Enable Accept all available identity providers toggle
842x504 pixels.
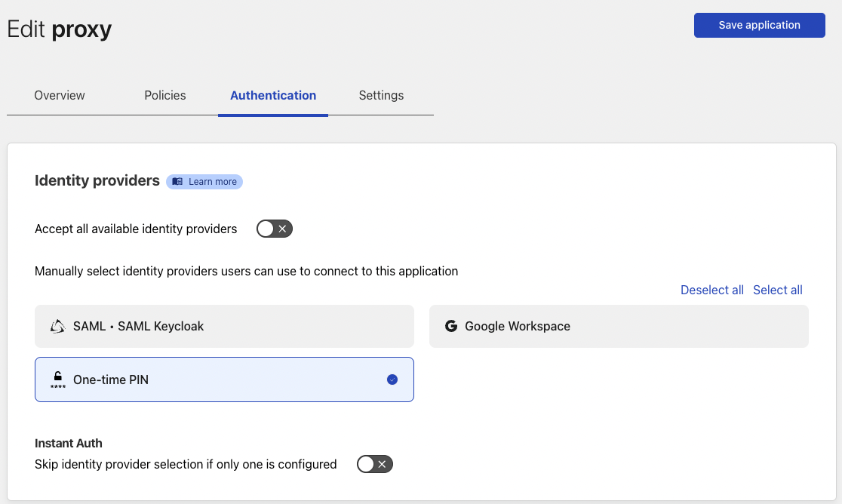point(274,229)
